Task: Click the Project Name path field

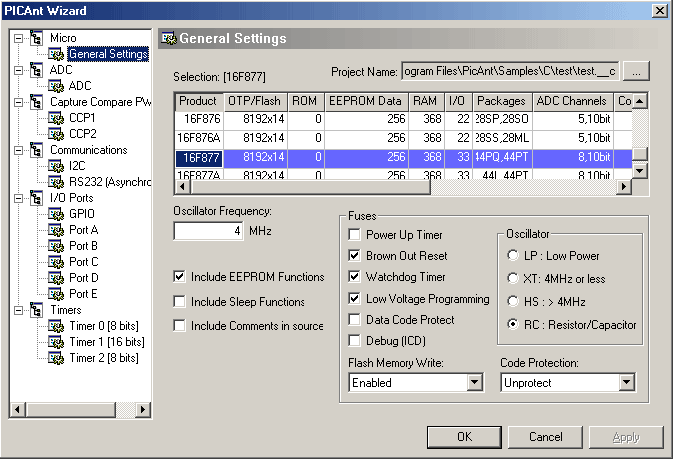Action: point(510,71)
